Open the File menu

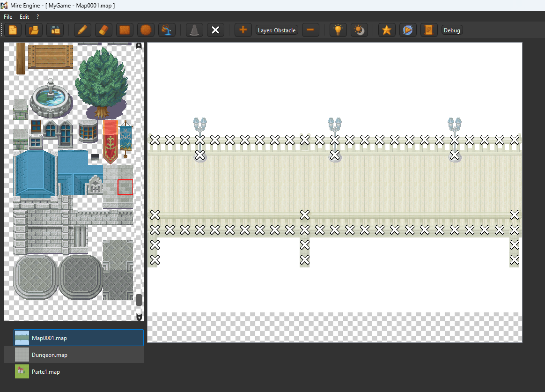(8, 17)
